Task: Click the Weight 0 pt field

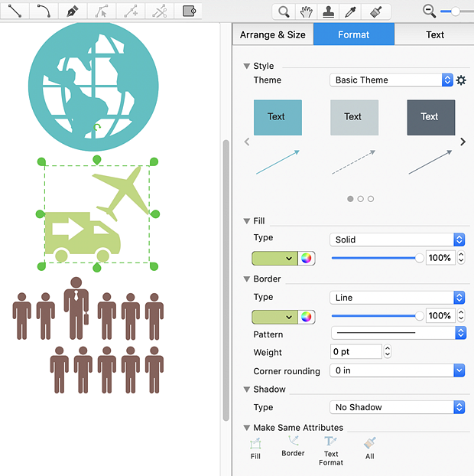Action: [x=355, y=351]
